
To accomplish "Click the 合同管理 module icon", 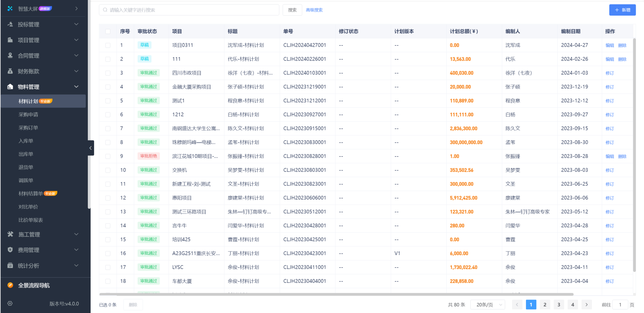I will coord(10,56).
